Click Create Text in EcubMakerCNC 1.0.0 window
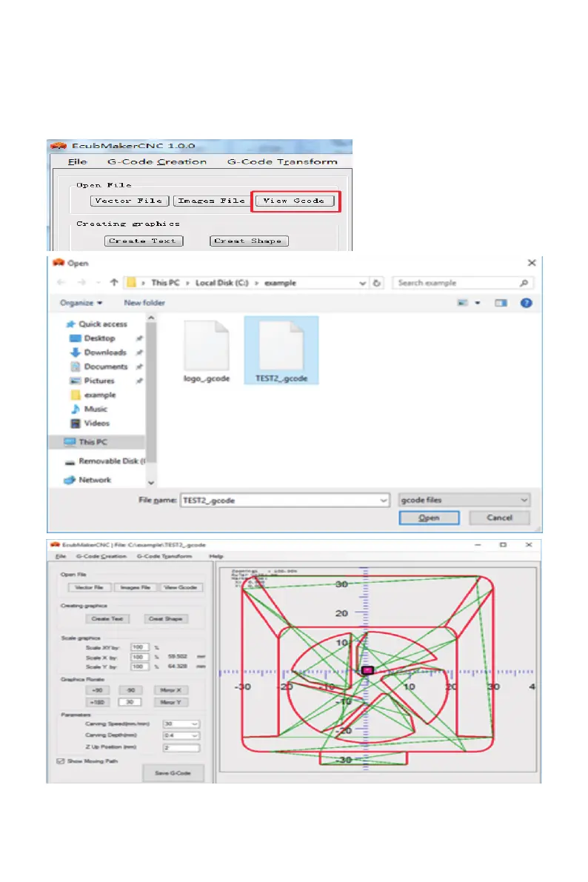Image resolution: width=588 pixels, height=882 pixels. [x=144, y=241]
